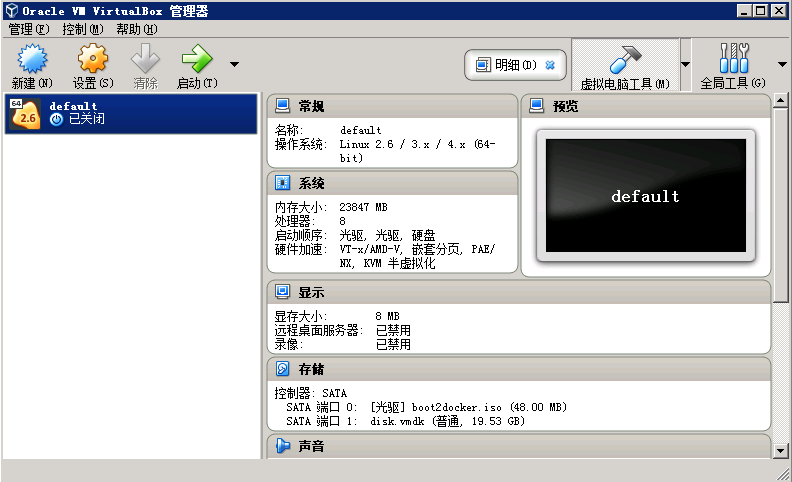Click the VirtualBox title bar cube icon

tap(12, 11)
